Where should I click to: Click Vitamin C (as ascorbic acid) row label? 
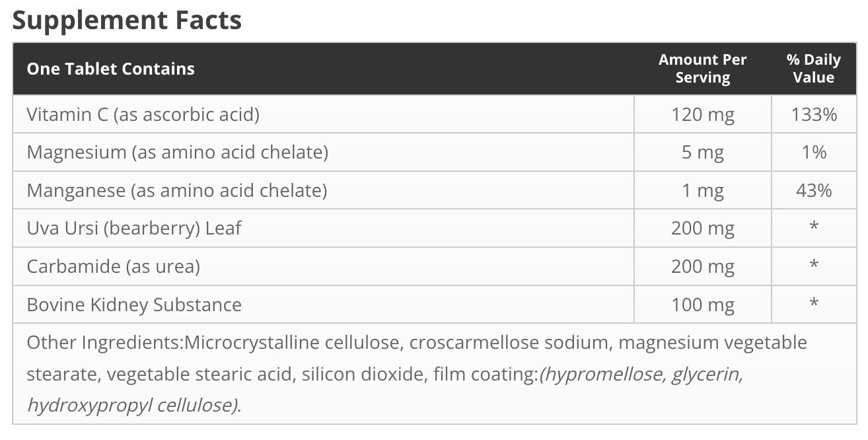tap(143, 114)
